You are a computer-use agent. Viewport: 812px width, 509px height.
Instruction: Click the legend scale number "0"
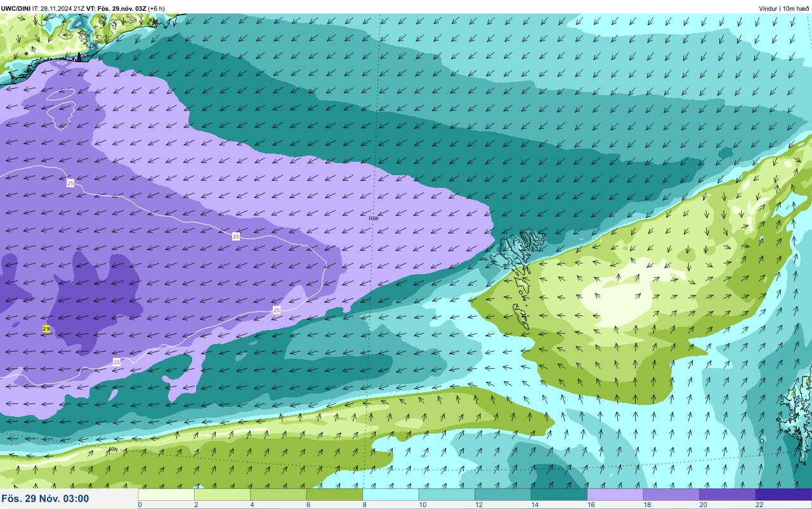coord(140,505)
